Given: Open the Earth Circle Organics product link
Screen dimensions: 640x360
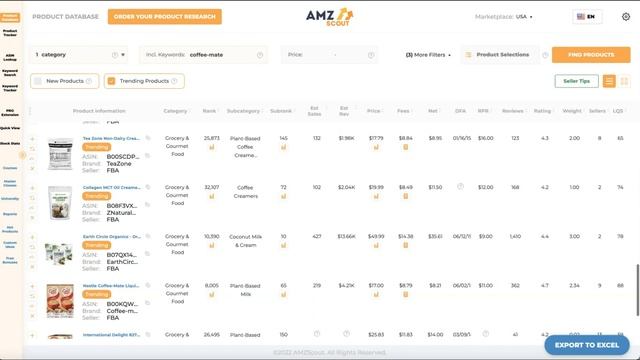Looking at the screenshot, I should 111,236.
